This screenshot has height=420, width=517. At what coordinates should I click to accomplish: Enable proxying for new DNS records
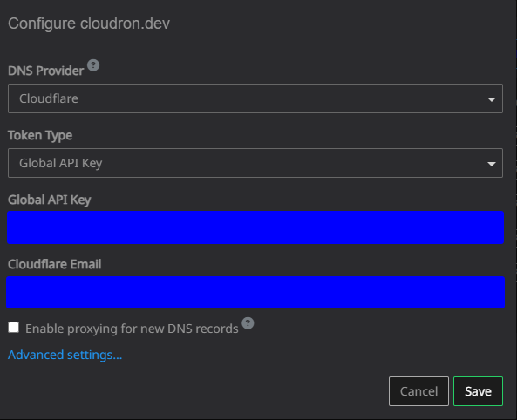coord(14,328)
